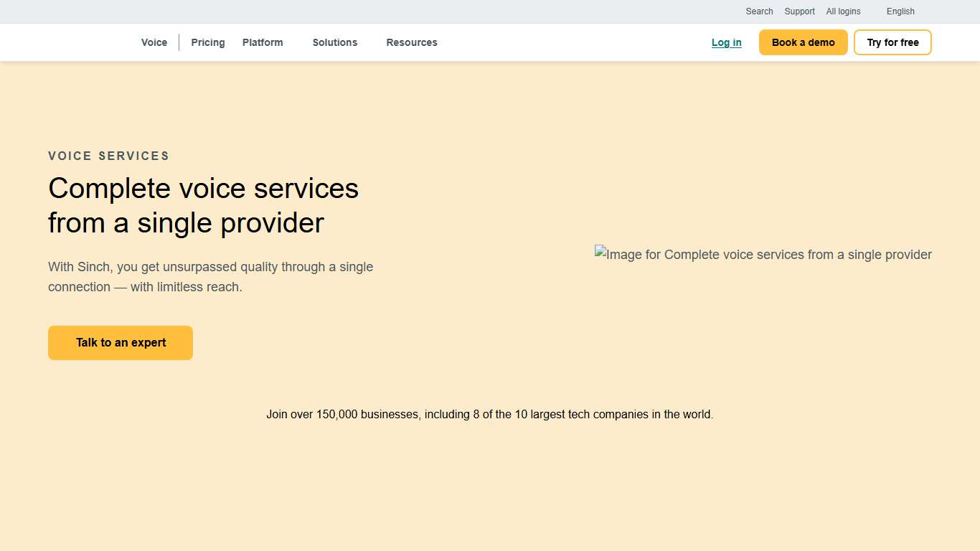This screenshot has height=551, width=980.
Task: Open the All logins menu
Action: (843, 11)
